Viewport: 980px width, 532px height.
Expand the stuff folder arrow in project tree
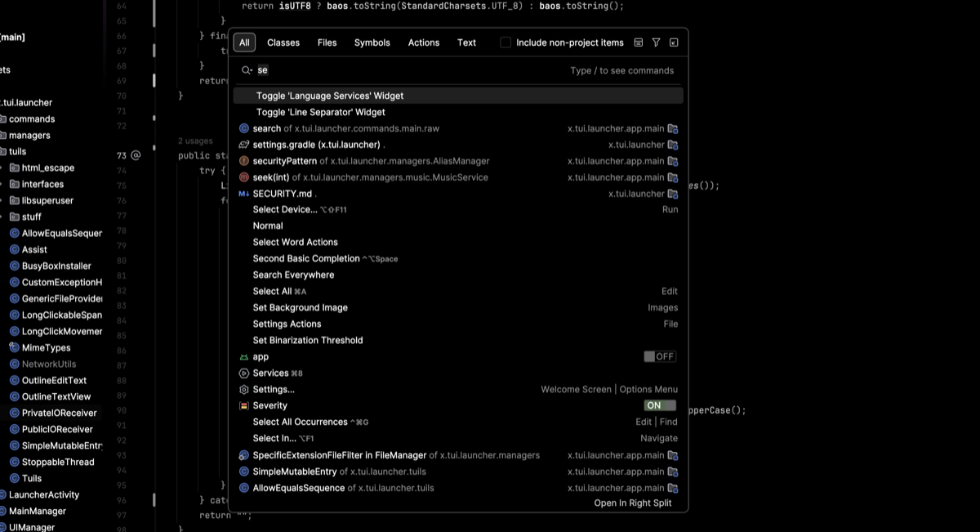coord(1,217)
